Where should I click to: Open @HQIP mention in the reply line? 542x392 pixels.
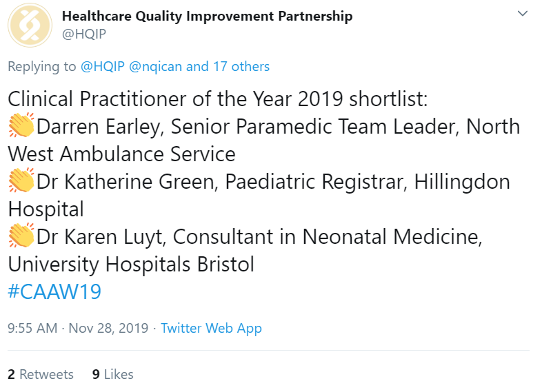(102, 66)
